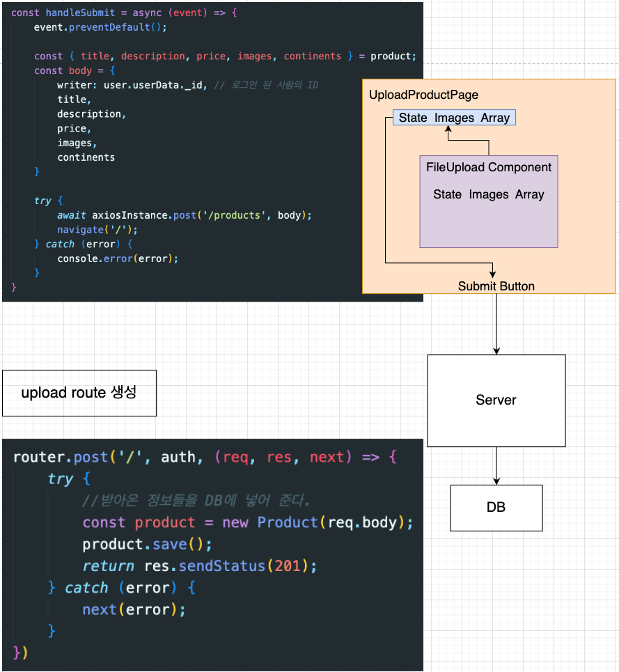Click the 'return res.sendStatus(201);' line
Screen dimensions: 619x672
200,566
